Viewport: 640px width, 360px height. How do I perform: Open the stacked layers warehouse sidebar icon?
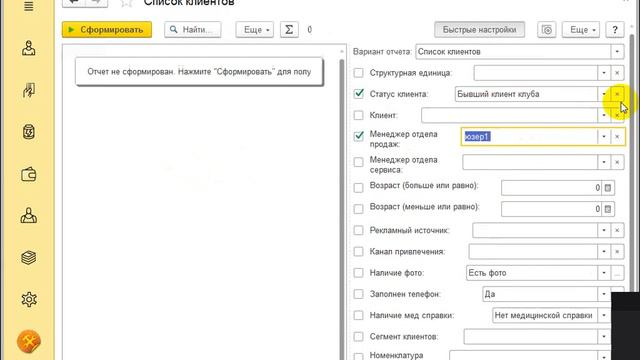(29, 258)
